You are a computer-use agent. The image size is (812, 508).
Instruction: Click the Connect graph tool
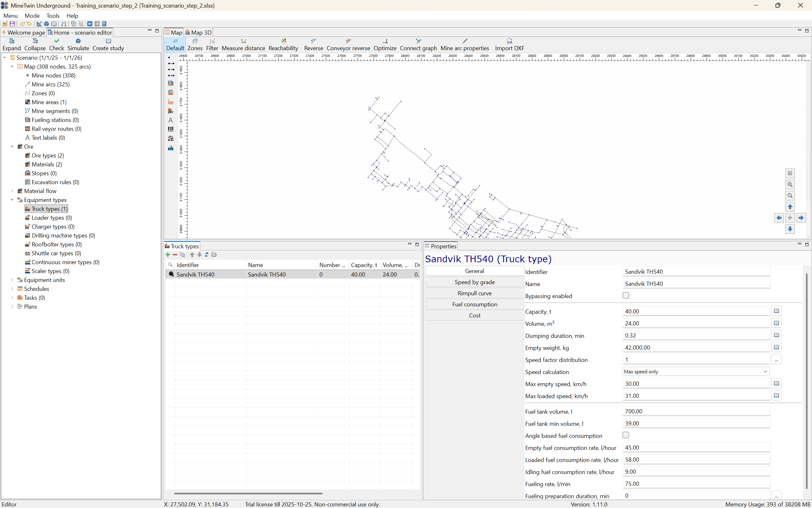coord(418,44)
